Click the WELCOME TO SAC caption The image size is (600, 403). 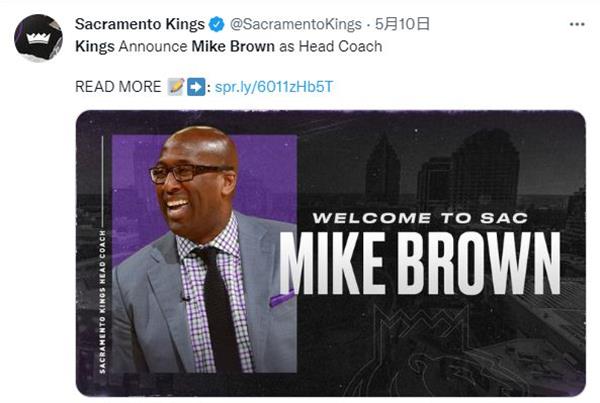420,218
